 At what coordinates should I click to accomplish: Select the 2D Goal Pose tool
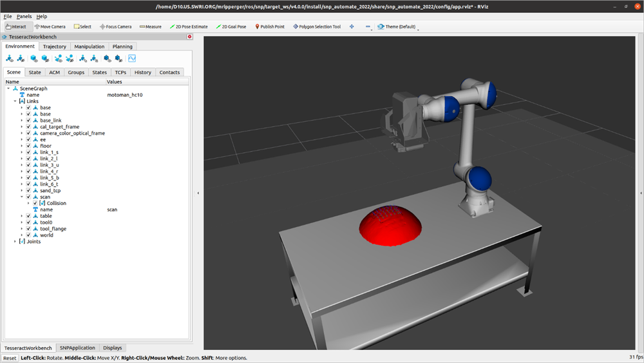(231, 26)
